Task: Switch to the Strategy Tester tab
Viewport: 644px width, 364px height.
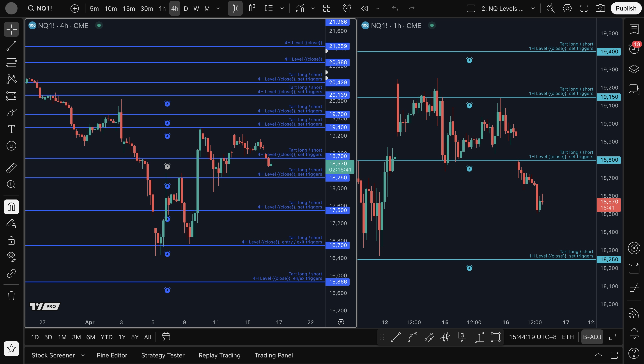Action: point(163,355)
